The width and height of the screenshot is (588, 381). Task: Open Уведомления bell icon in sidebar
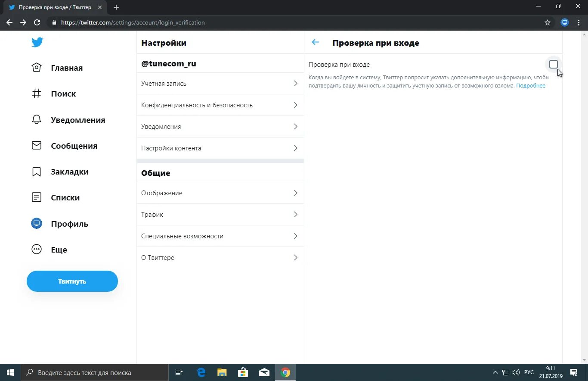[x=37, y=120]
